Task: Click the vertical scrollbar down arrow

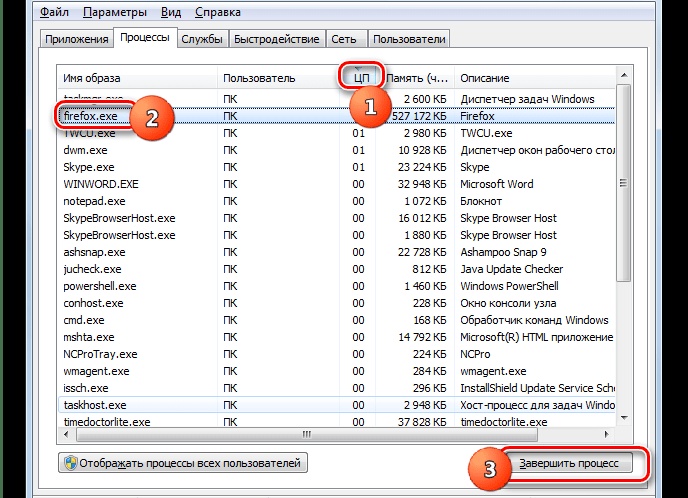Action: coord(624,418)
